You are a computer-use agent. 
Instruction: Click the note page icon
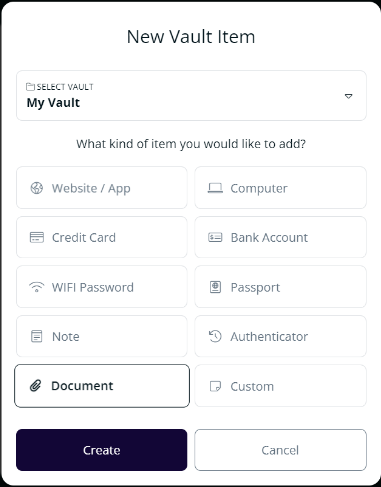tap(37, 336)
